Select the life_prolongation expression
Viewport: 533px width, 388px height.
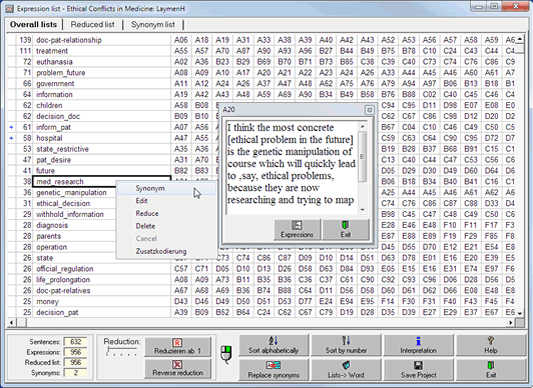click(x=102, y=280)
